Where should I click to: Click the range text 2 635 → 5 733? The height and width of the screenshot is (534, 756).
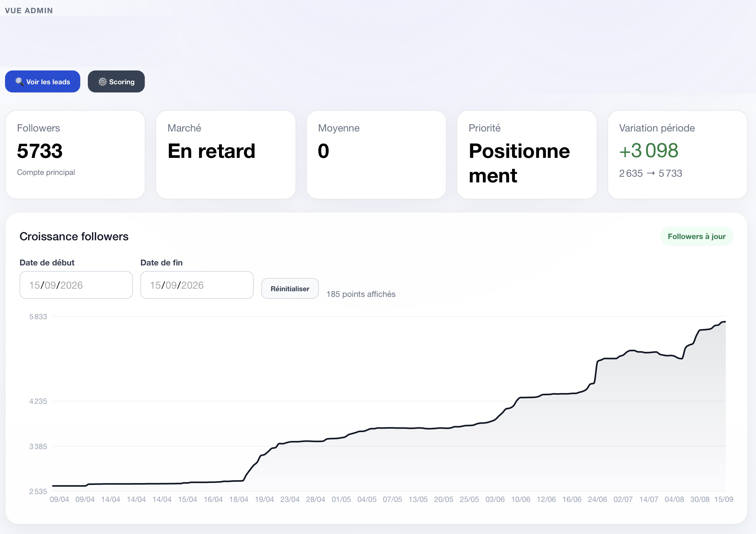pyautogui.click(x=651, y=173)
